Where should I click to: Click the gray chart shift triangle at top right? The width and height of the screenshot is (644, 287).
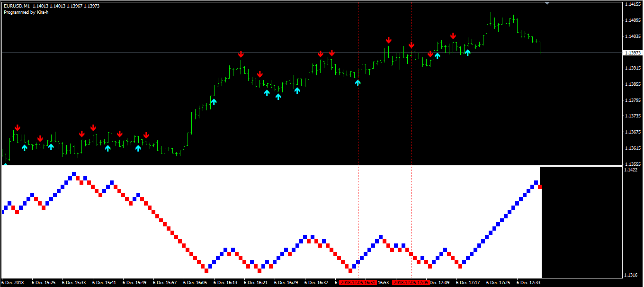547,3
